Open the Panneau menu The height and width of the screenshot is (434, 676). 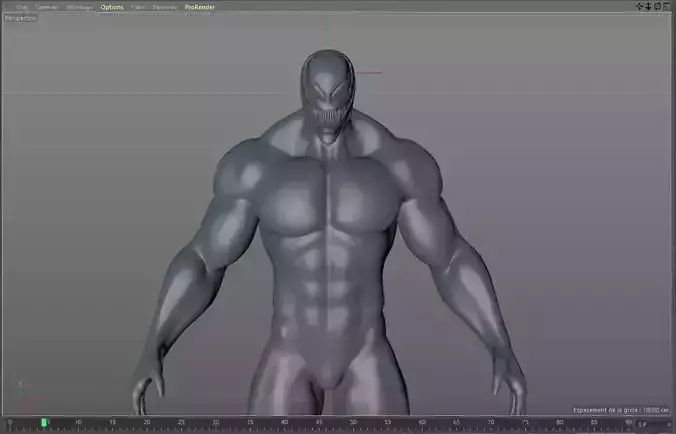click(x=165, y=7)
